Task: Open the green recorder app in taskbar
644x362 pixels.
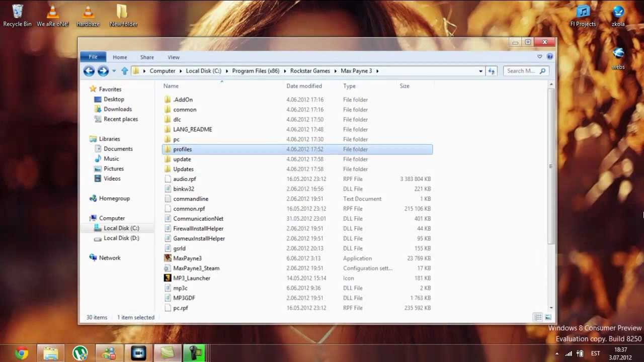Action: (196, 353)
